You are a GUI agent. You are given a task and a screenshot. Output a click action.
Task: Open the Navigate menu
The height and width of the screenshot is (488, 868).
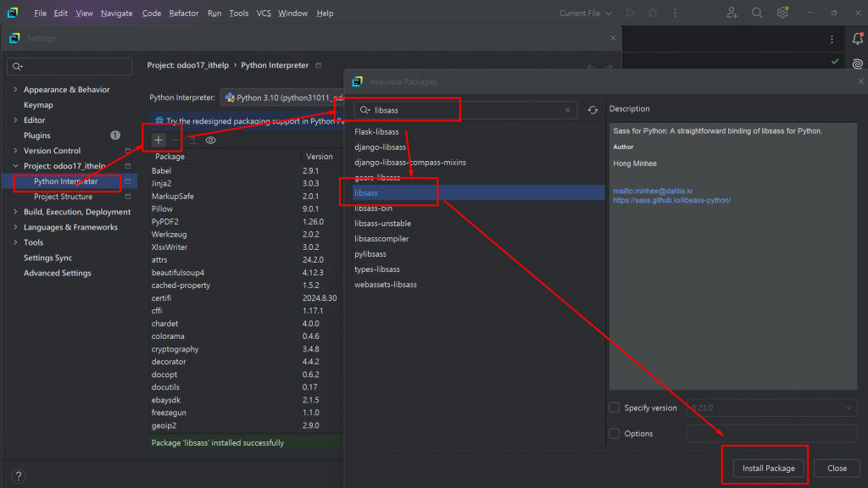pos(117,13)
